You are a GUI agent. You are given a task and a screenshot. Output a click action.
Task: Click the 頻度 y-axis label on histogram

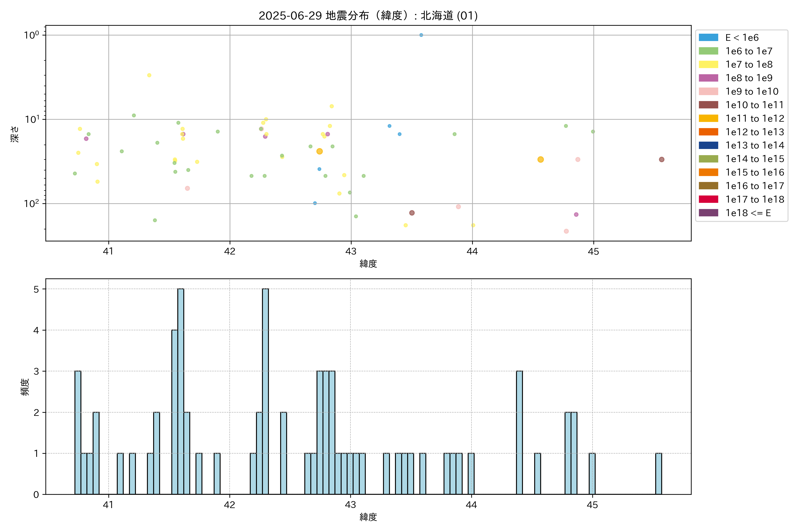[x=25, y=387]
